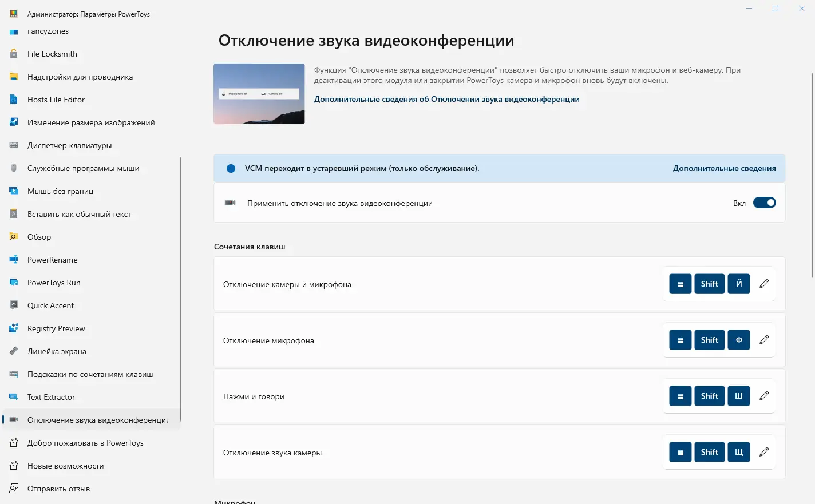Maximize the PowerToys settings window
Screen dimensions: 815x504
click(776, 9)
